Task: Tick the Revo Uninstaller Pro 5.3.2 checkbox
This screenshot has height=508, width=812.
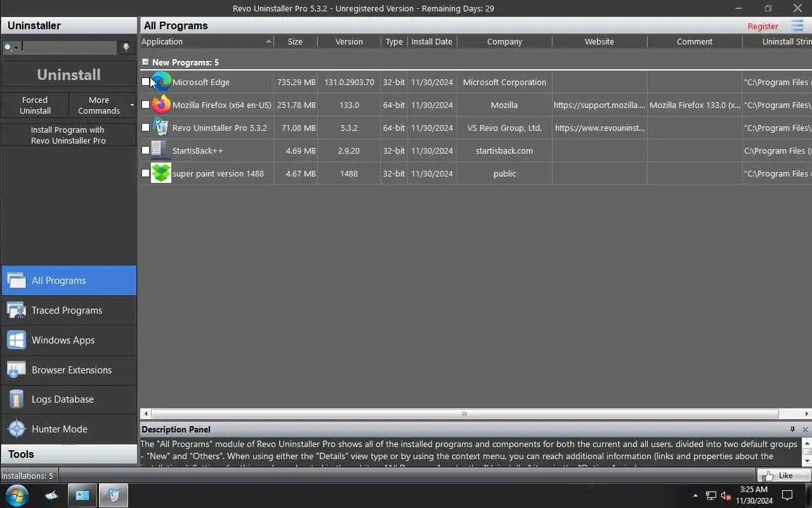Action: coord(145,128)
